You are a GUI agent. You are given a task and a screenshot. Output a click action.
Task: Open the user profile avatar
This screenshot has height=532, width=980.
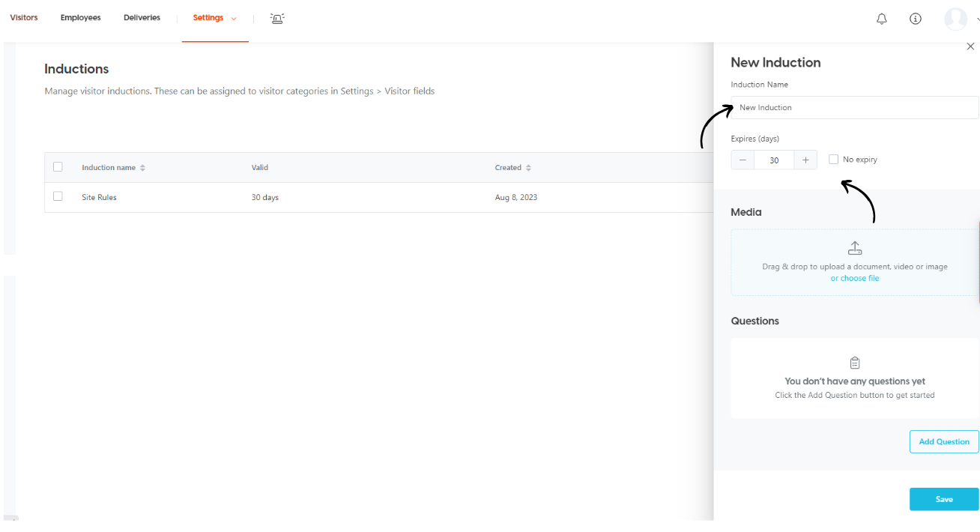point(956,19)
